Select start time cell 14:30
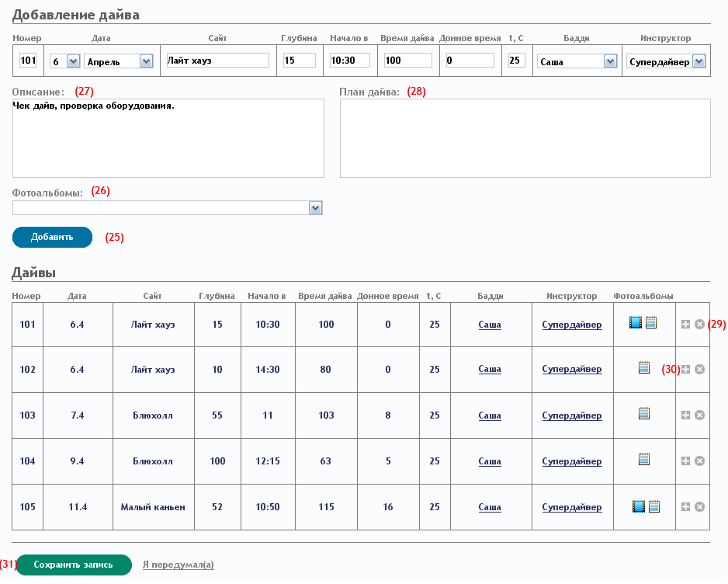This screenshot has height=584, width=728. click(268, 370)
